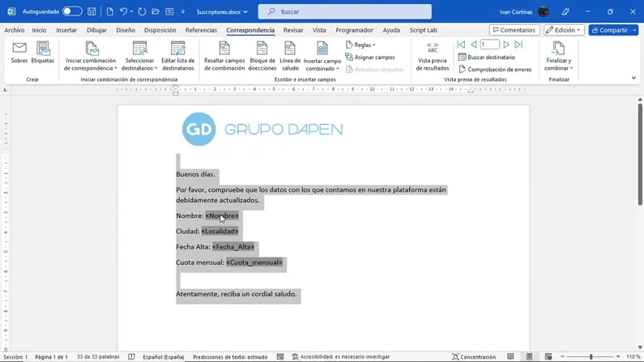
Task: Switch to the Insertar tab
Action: (66, 30)
